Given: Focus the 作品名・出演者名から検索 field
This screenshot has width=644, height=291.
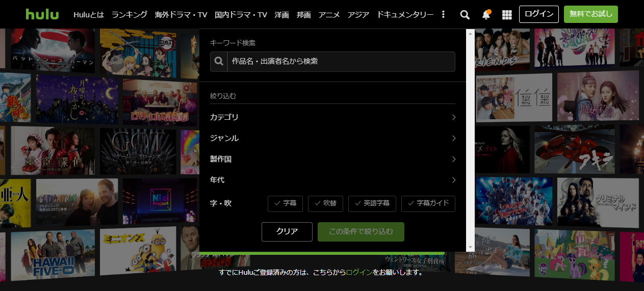Looking at the screenshot, I should click(x=341, y=61).
